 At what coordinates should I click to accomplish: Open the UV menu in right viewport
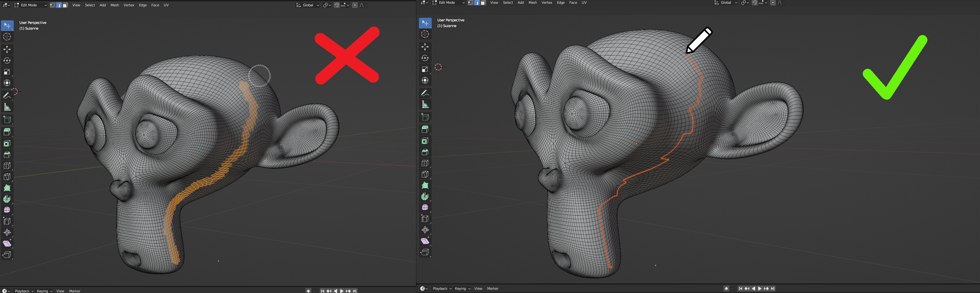tap(584, 3)
